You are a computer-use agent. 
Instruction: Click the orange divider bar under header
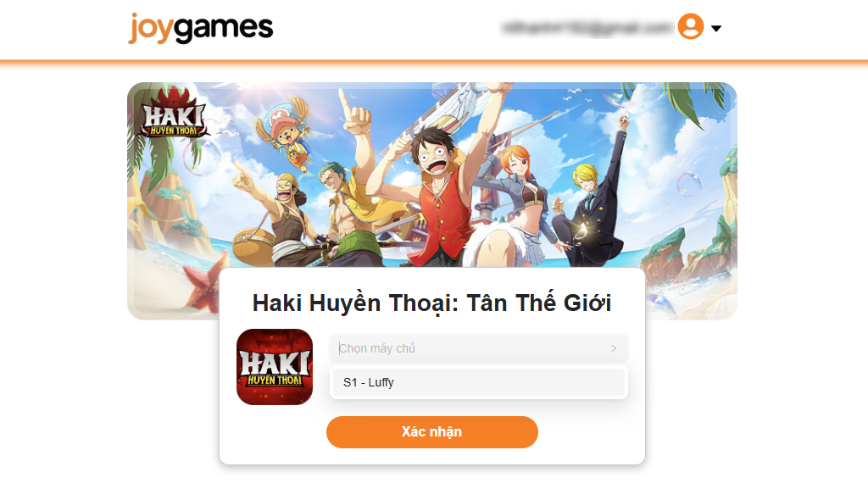point(434,63)
